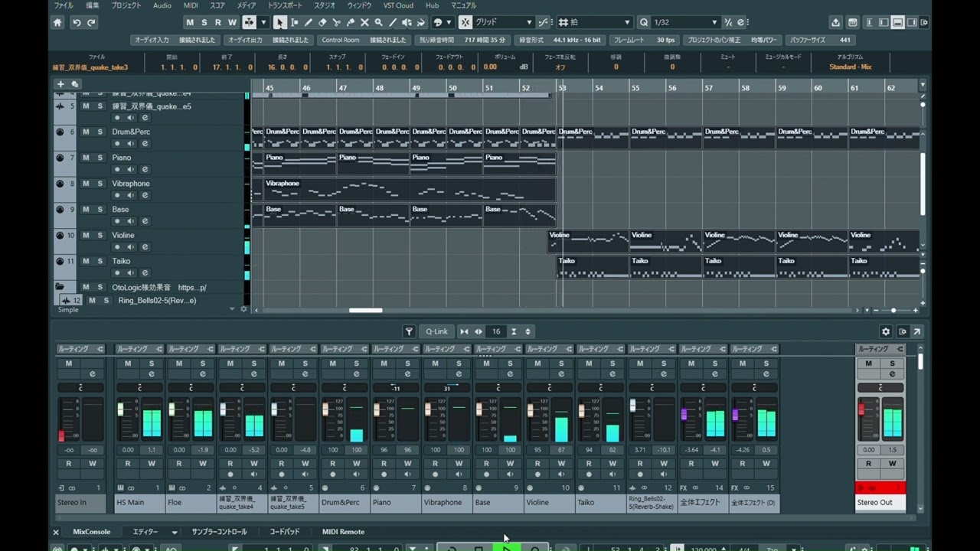The width and height of the screenshot is (980, 551).
Task: Select the Zoom magnifier tool
Action: (x=379, y=22)
